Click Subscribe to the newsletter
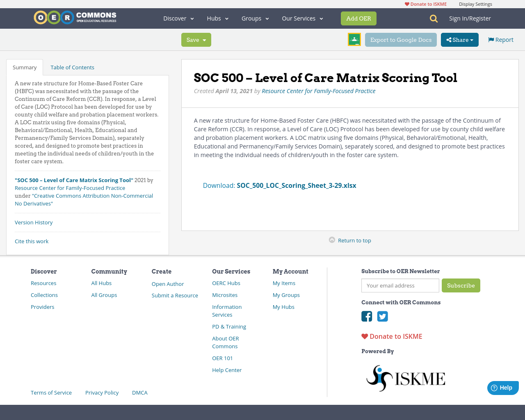The image size is (525, 420). (461, 285)
